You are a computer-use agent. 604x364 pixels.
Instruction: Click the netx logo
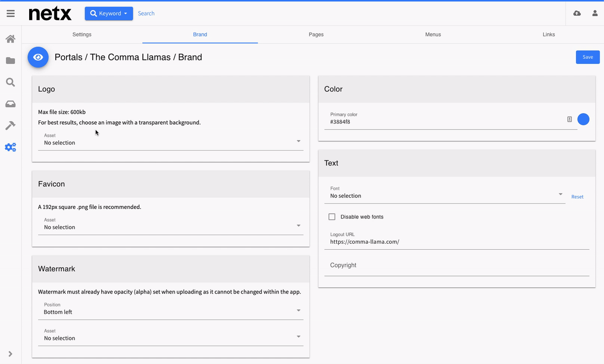click(50, 14)
